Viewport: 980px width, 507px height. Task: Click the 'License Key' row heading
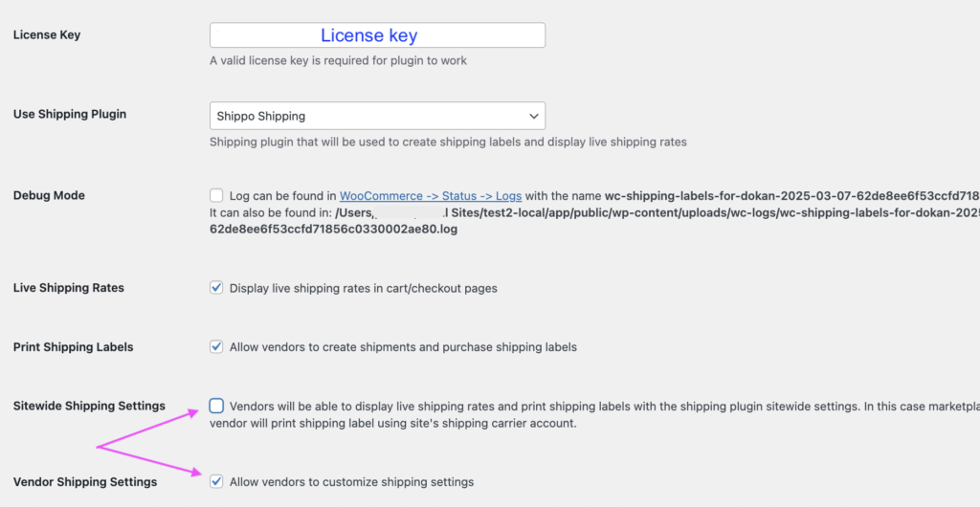tap(47, 35)
